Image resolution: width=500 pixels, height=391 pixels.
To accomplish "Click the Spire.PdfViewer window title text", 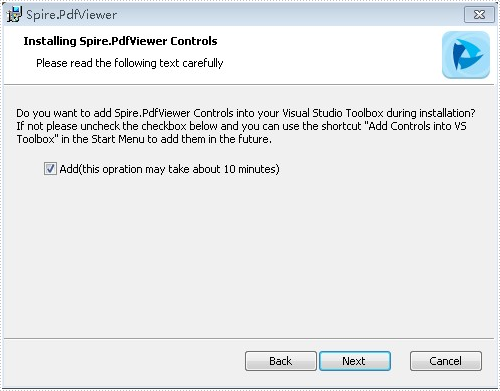I will click(71, 15).
